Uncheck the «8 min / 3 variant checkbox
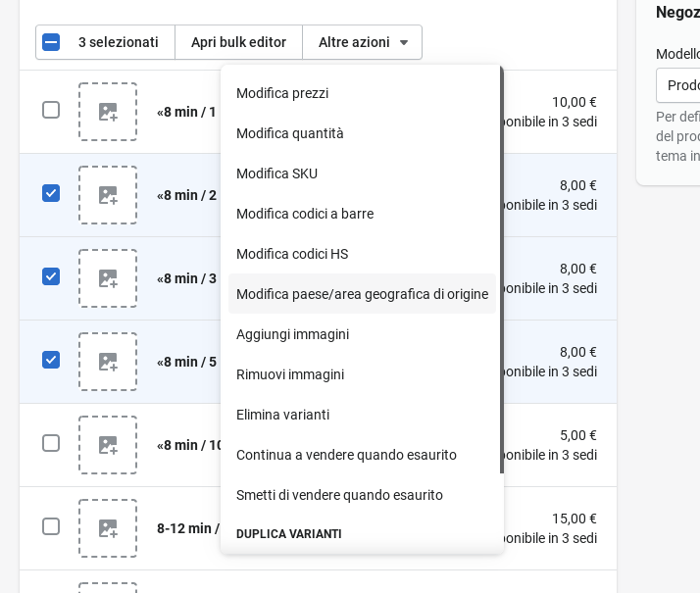The width and height of the screenshot is (700, 593). pyautogui.click(x=51, y=276)
